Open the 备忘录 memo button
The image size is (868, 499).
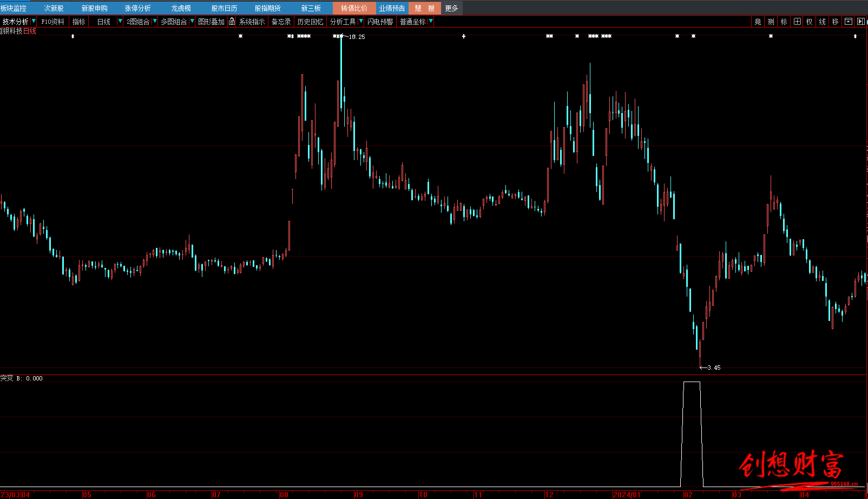pos(281,22)
